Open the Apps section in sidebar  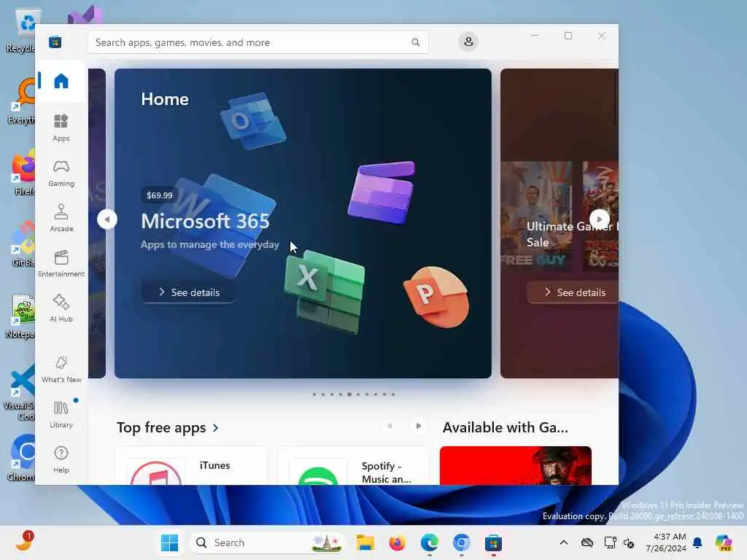(61, 128)
